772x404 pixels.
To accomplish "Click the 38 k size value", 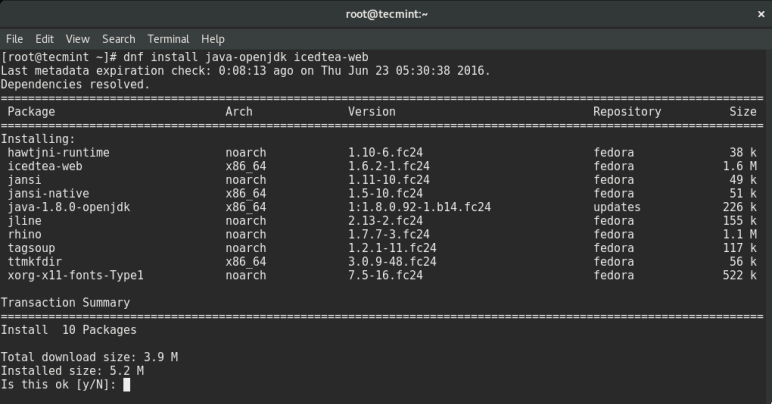I will coord(743,153).
